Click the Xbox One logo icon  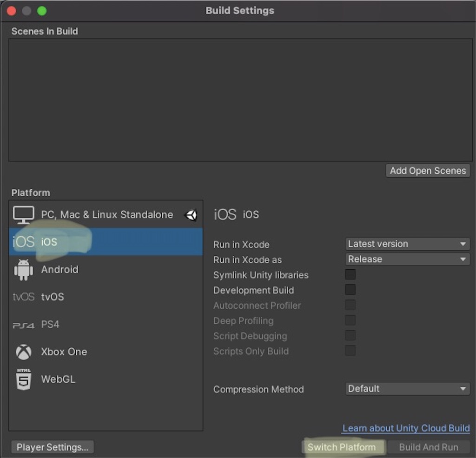coord(23,352)
